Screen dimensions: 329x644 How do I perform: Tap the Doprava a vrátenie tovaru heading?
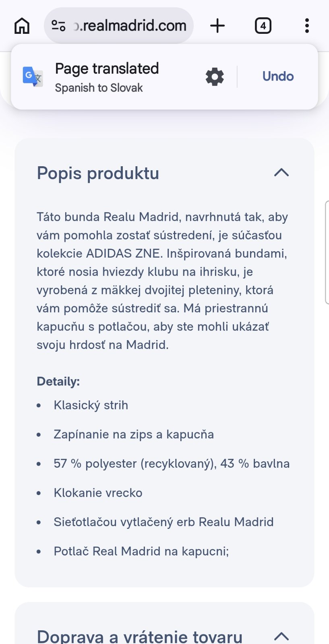tap(139, 636)
